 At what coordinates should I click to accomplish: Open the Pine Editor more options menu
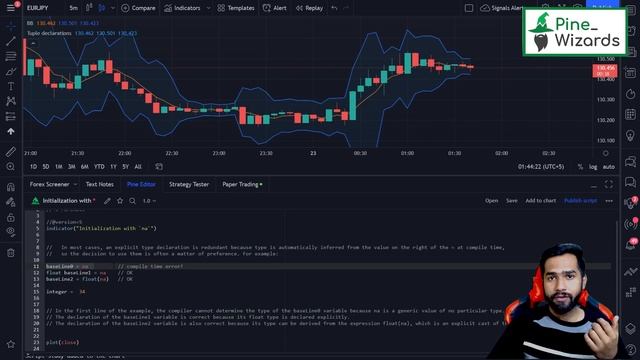point(609,200)
